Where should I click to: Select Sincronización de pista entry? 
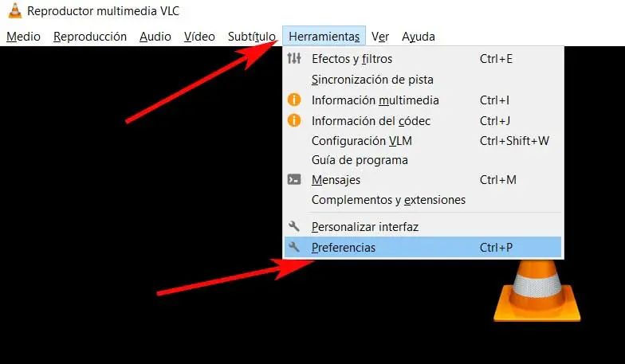(423, 80)
